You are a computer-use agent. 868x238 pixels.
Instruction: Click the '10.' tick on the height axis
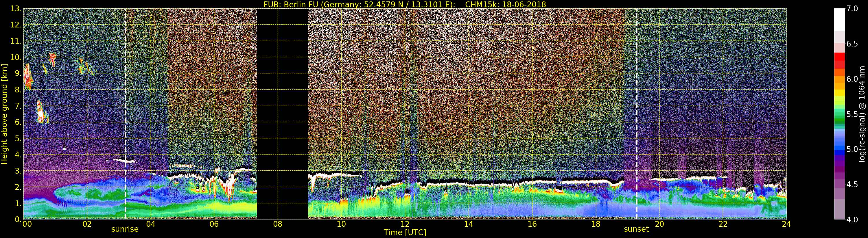pos(16,57)
